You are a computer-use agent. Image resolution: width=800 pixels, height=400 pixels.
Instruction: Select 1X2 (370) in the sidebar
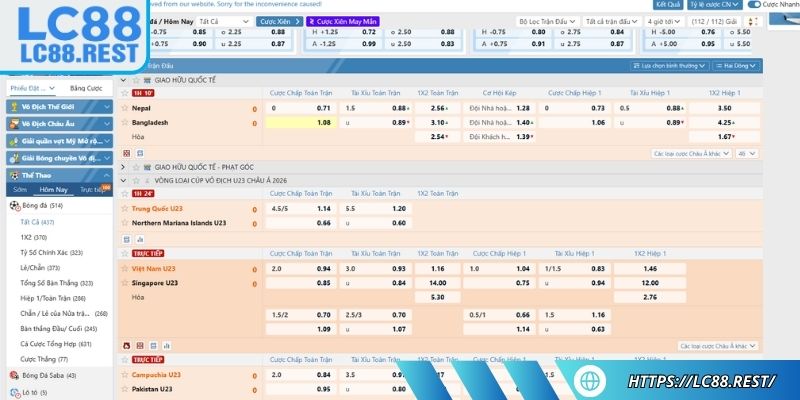click(x=34, y=237)
